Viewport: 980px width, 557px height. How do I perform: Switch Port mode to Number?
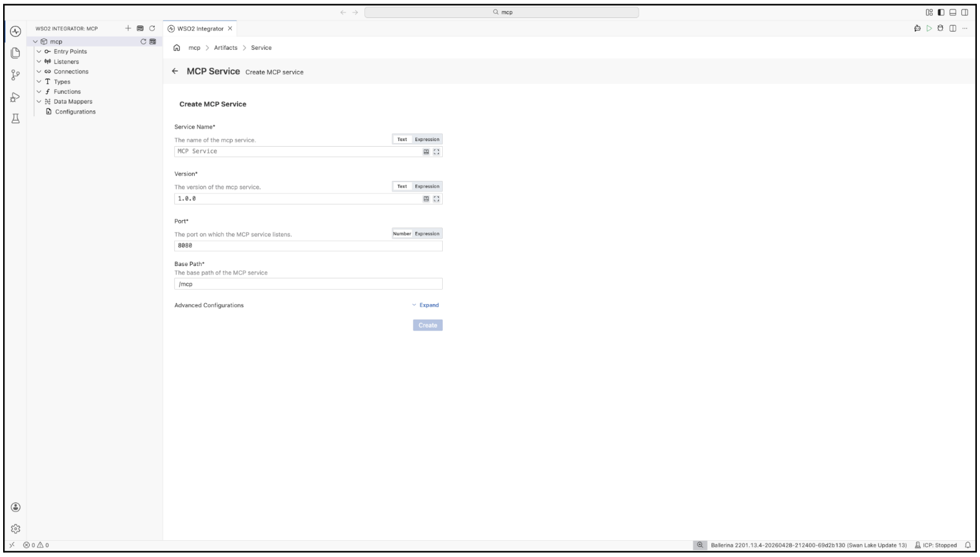[402, 234]
